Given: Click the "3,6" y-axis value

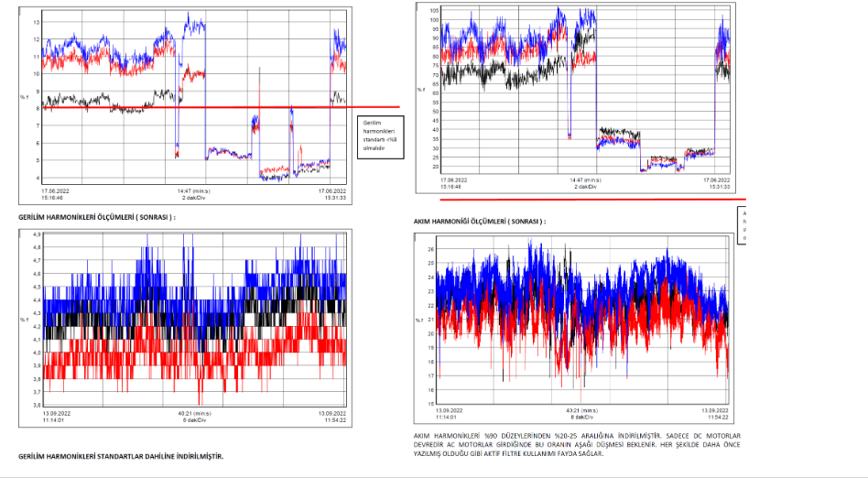Looking at the screenshot, I should click(37, 405).
